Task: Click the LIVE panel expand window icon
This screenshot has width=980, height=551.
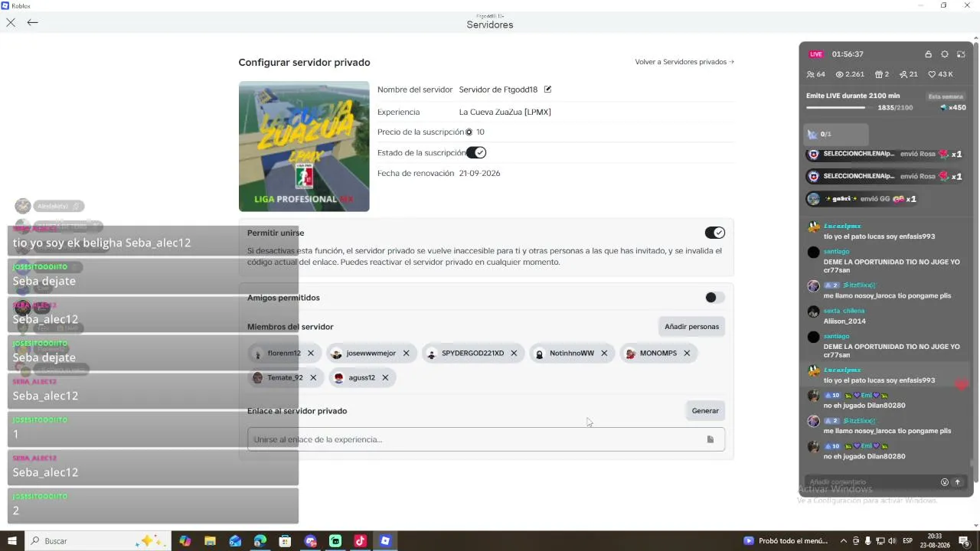Action: click(961, 54)
